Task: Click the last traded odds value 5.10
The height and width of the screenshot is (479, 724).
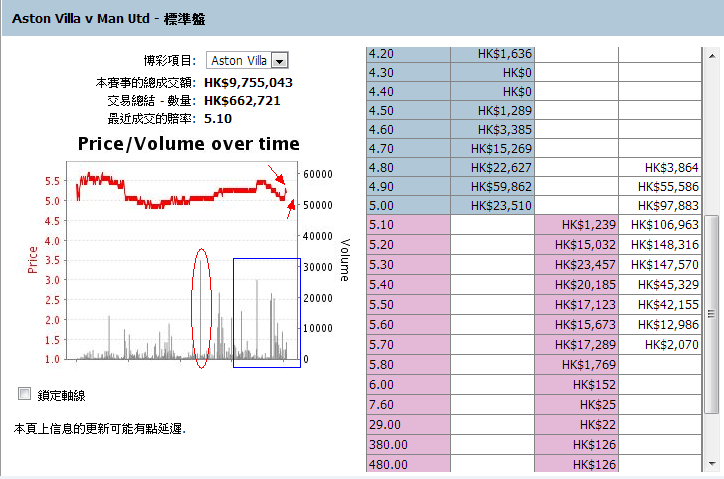Action: (x=218, y=119)
